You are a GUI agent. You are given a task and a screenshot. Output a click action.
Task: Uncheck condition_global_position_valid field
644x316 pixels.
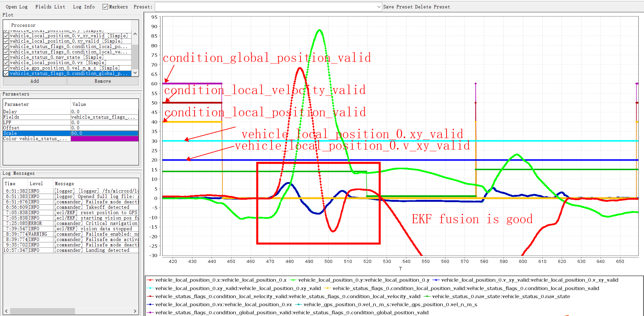(6, 73)
